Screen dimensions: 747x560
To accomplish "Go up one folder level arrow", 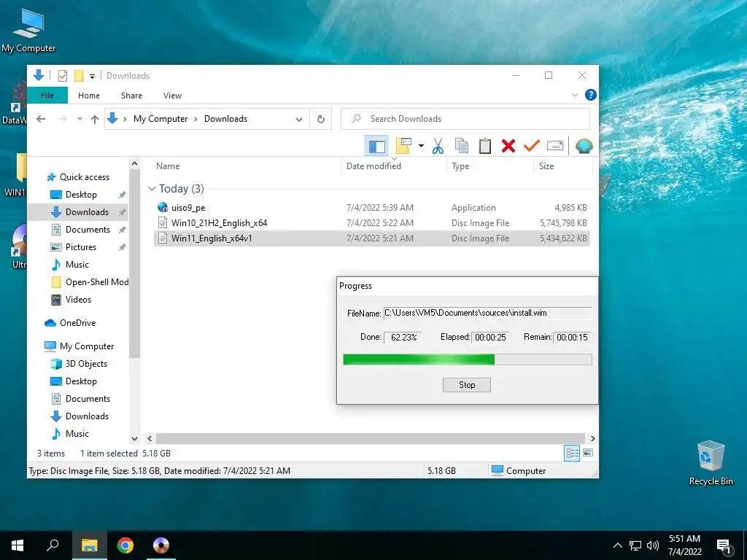I will click(x=94, y=119).
